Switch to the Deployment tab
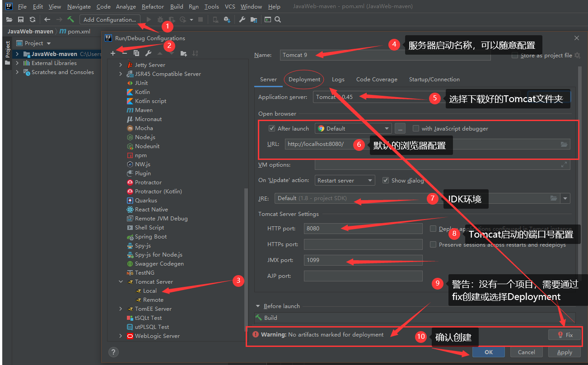Viewport: 588px width, 365px height. coord(304,80)
